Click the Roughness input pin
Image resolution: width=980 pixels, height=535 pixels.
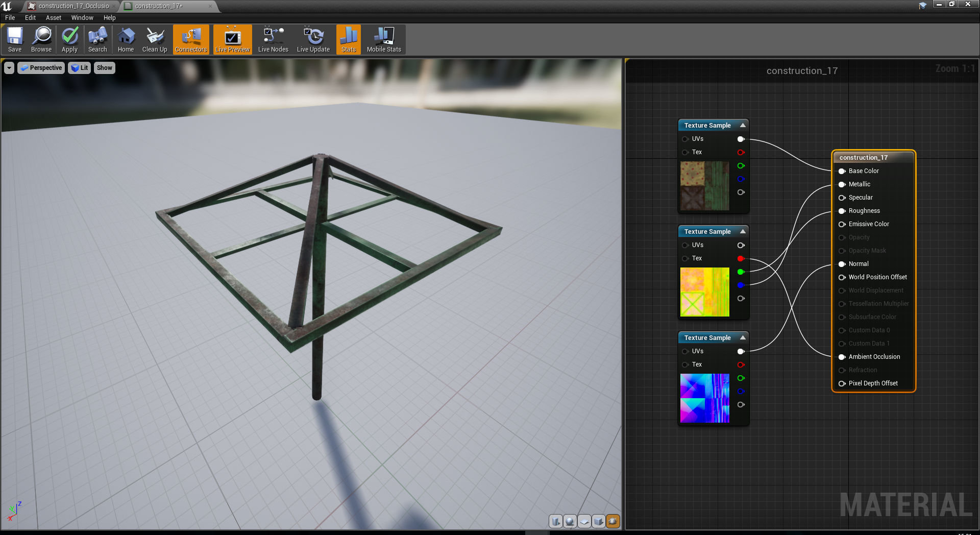pos(842,211)
